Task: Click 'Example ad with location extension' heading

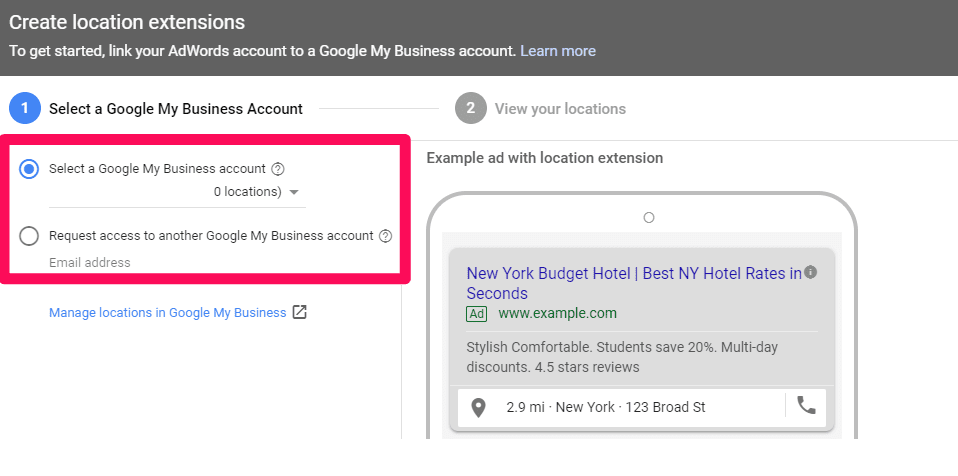Action: pos(544,158)
